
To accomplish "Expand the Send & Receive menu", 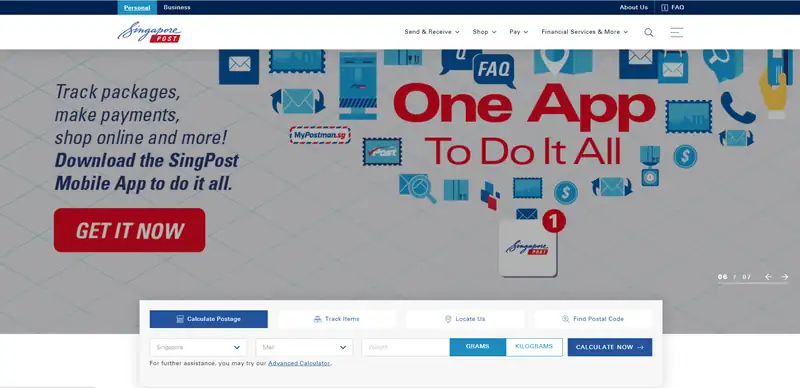I will [x=432, y=32].
